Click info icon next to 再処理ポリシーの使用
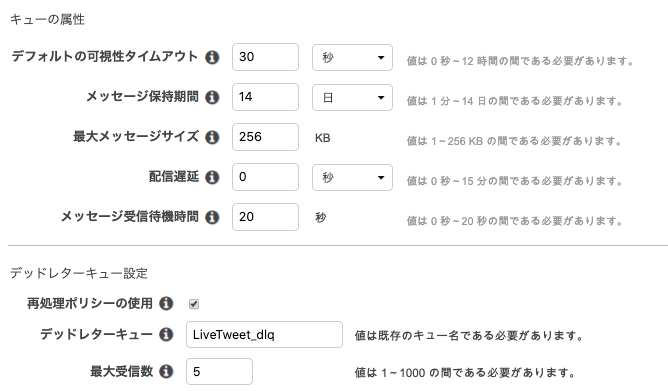Screen dimensions: 668x391 166,304
